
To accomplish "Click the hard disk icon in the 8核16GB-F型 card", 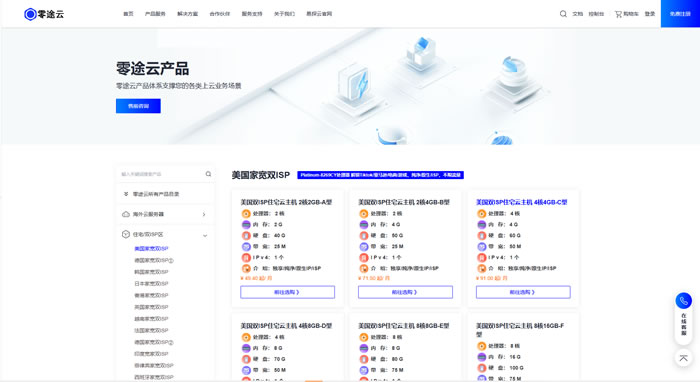I will point(482,368).
